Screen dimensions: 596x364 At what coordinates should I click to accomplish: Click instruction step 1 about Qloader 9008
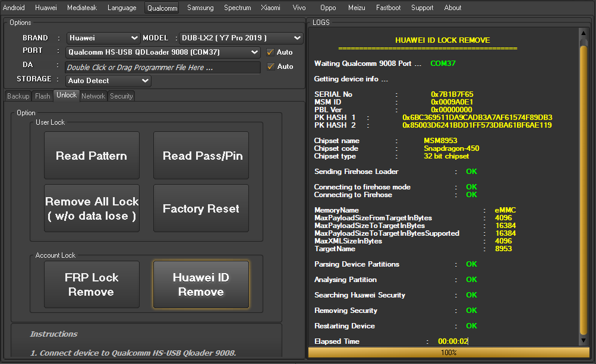[x=133, y=353]
